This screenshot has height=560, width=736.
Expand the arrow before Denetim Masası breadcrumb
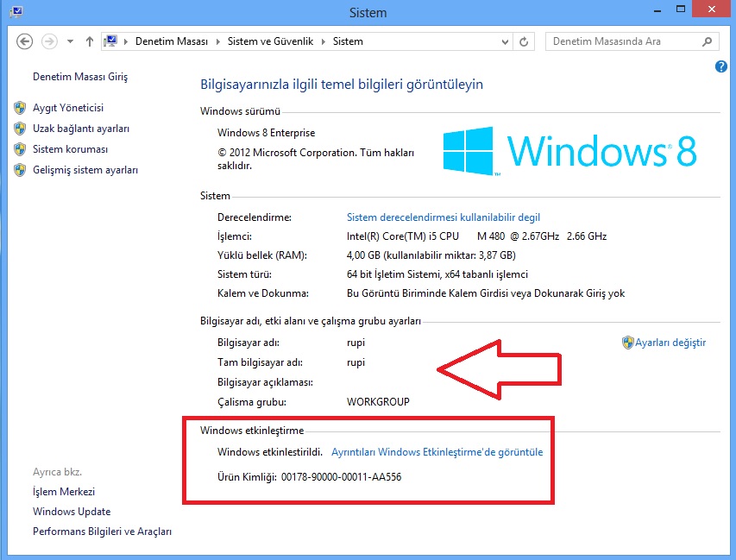pos(126,41)
